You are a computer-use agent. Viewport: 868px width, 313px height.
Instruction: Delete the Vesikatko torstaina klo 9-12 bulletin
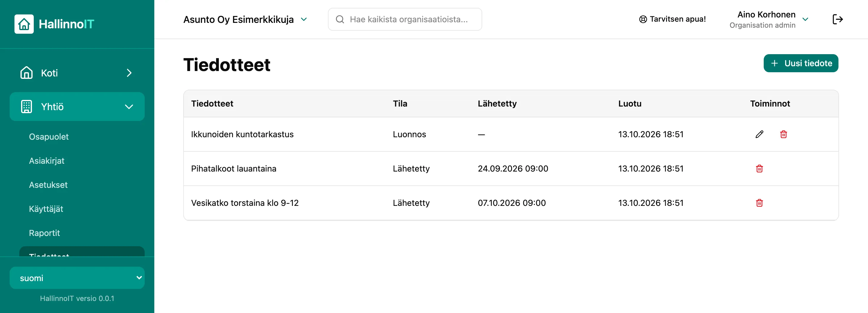point(759,203)
